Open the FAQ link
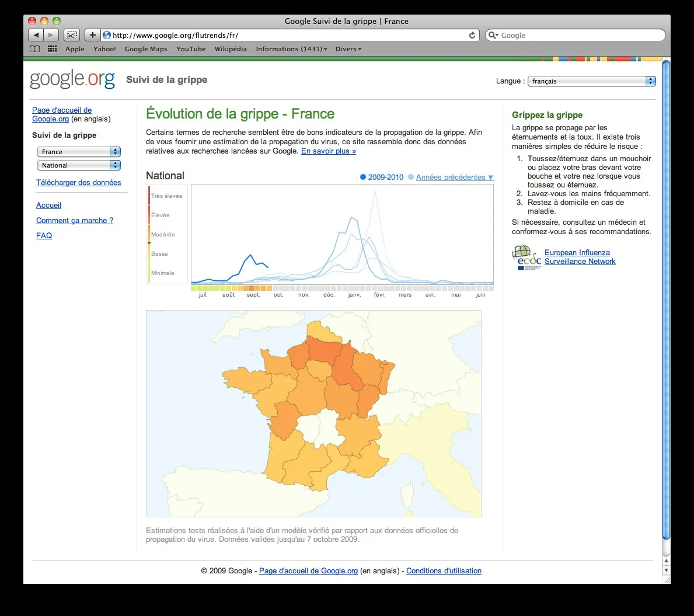 44,235
